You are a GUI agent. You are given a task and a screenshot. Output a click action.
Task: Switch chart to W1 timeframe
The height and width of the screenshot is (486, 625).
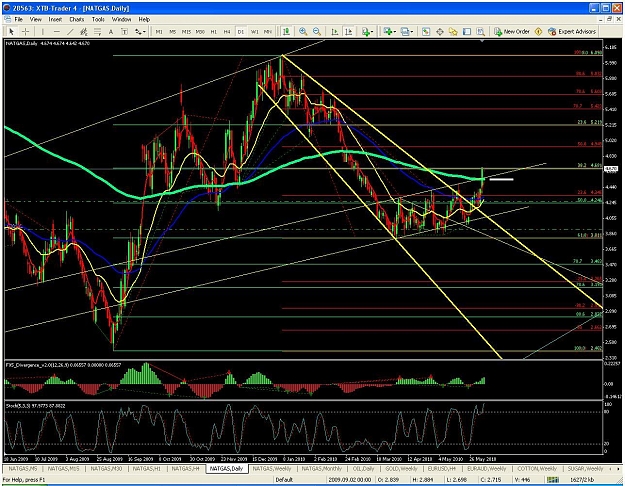pos(254,31)
